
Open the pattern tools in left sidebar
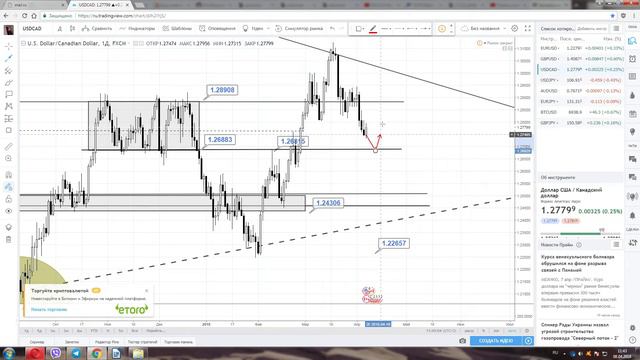pos(9,106)
